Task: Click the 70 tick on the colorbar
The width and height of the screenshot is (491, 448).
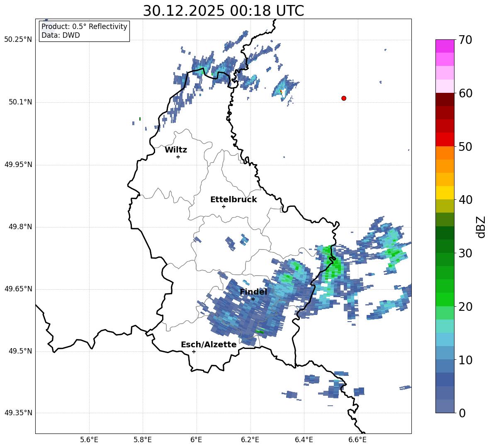Action: [x=465, y=40]
